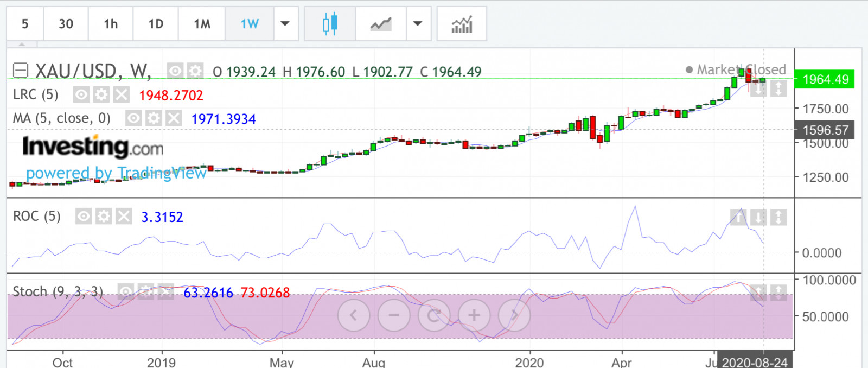Image resolution: width=868 pixels, height=368 pixels.
Task: Move ROC pane down
Action: [x=758, y=217]
